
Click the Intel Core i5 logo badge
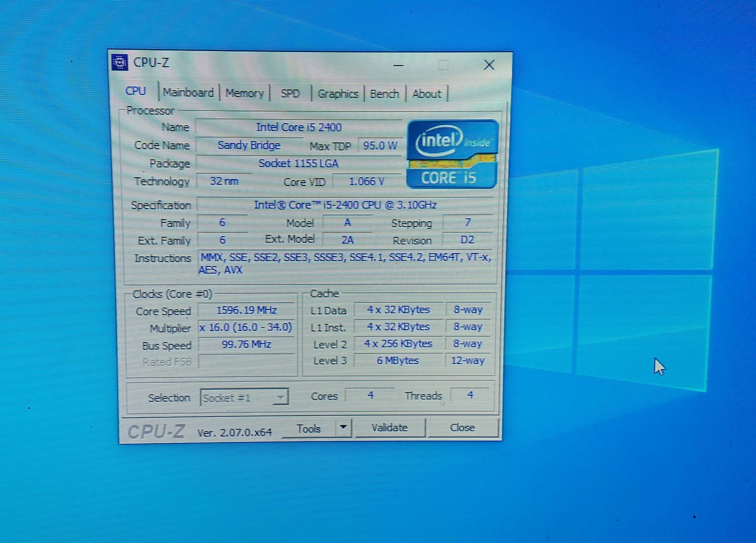pos(452,154)
